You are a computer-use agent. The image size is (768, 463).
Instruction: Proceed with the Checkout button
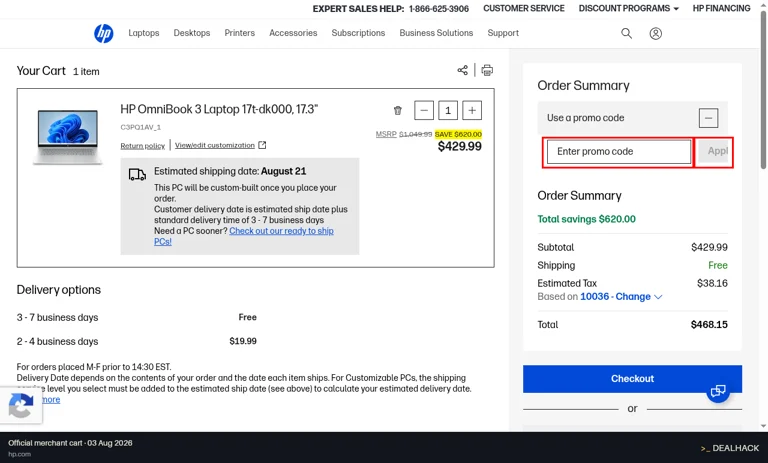(x=632, y=379)
